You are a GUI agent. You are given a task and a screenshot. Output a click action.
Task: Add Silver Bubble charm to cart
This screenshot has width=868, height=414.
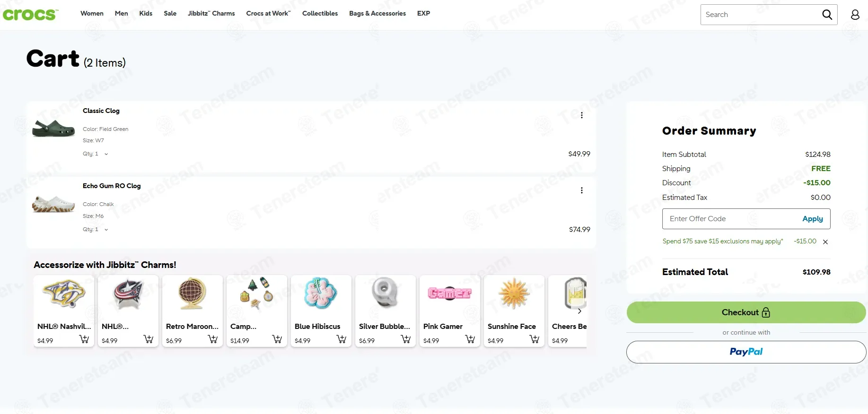pos(405,339)
